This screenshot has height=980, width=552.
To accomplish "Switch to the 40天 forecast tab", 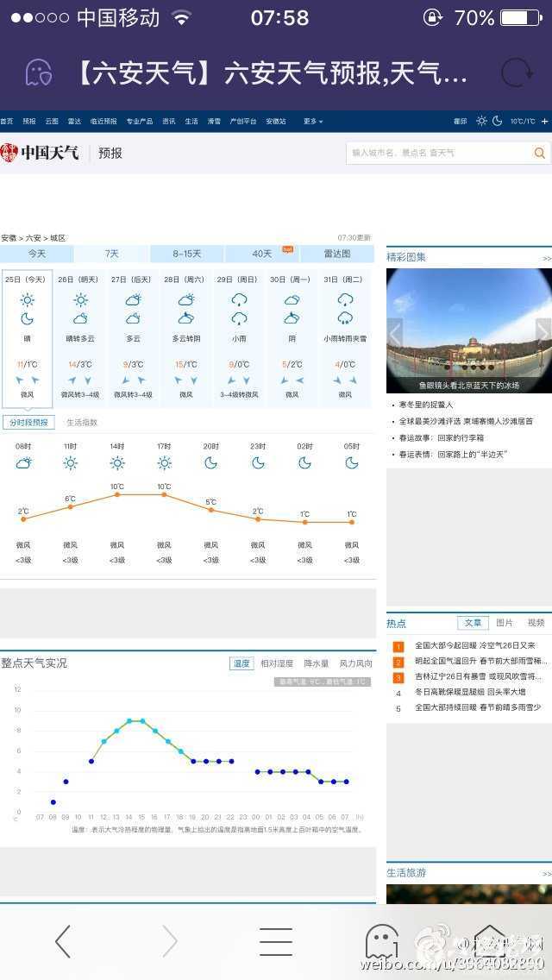I will pyautogui.click(x=261, y=254).
